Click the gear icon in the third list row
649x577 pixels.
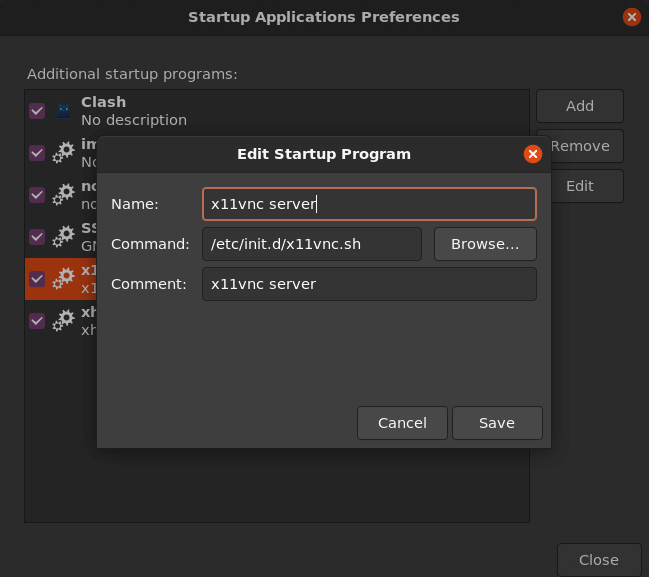click(63, 195)
